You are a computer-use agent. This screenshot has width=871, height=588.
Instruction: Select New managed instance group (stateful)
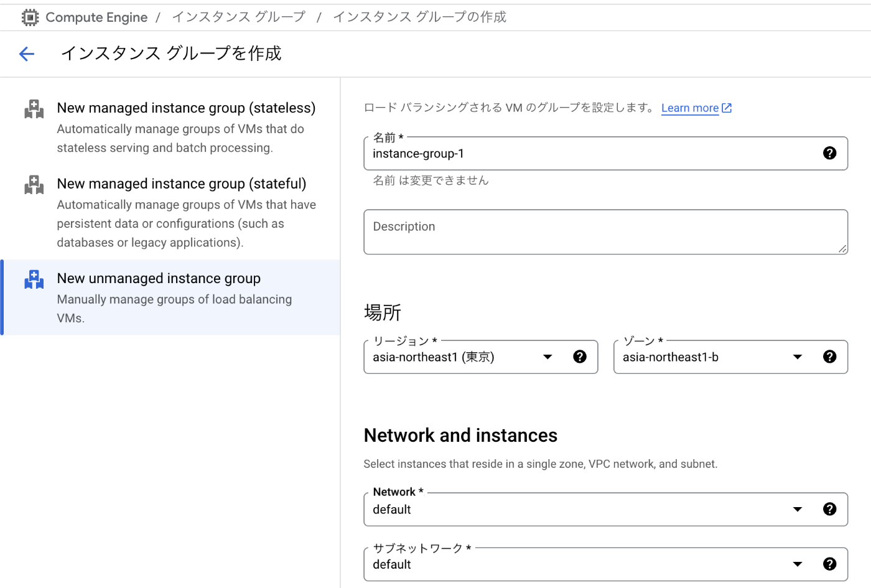click(170, 212)
